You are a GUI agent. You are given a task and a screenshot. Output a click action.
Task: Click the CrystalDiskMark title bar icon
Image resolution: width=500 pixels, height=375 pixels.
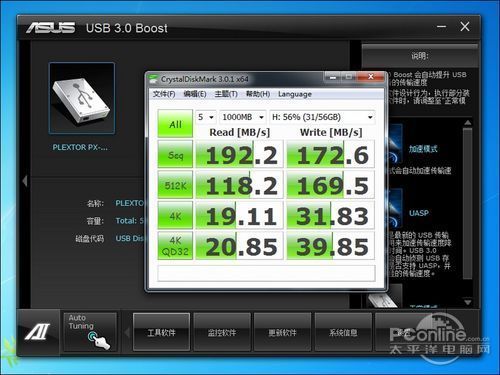point(153,79)
